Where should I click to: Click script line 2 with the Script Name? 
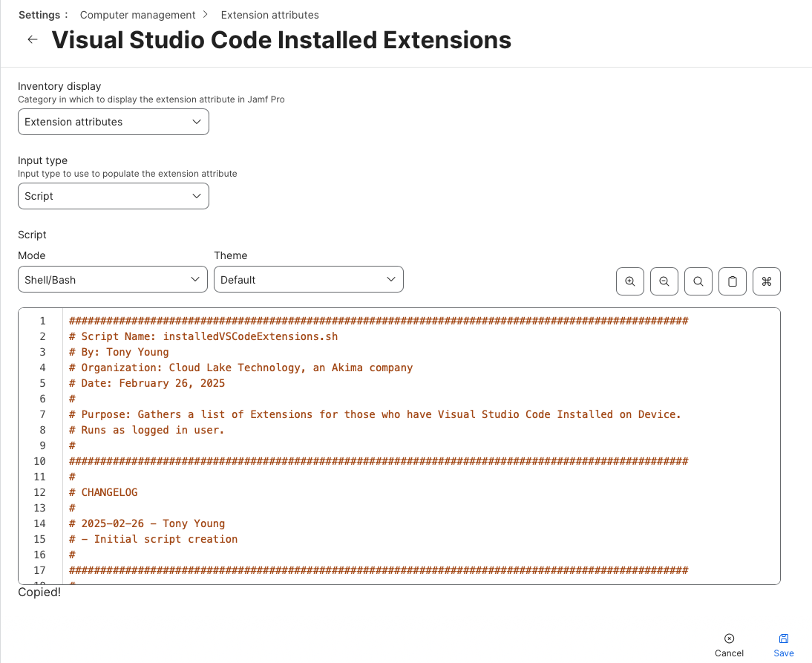coord(203,336)
